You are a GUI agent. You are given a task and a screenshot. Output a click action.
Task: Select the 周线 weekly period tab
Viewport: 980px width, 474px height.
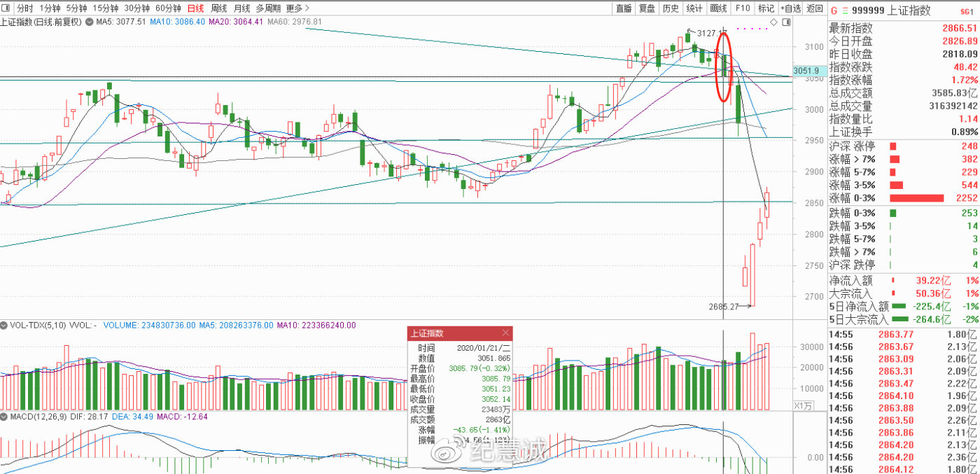(x=218, y=8)
